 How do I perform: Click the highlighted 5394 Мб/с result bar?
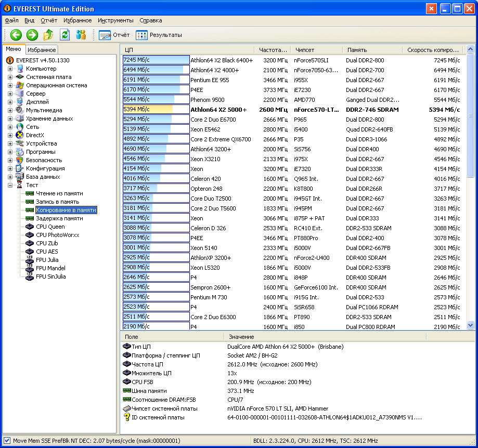click(x=156, y=109)
